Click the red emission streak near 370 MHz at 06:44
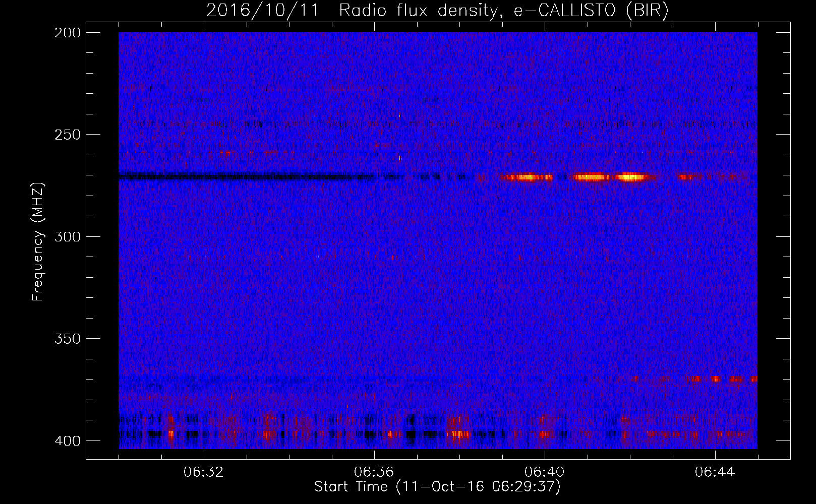 [x=715, y=379]
